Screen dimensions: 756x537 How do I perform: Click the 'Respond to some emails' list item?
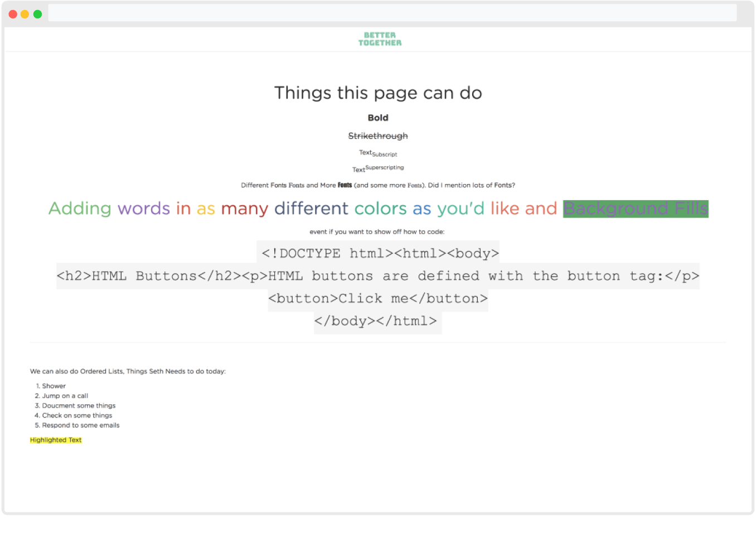point(81,425)
